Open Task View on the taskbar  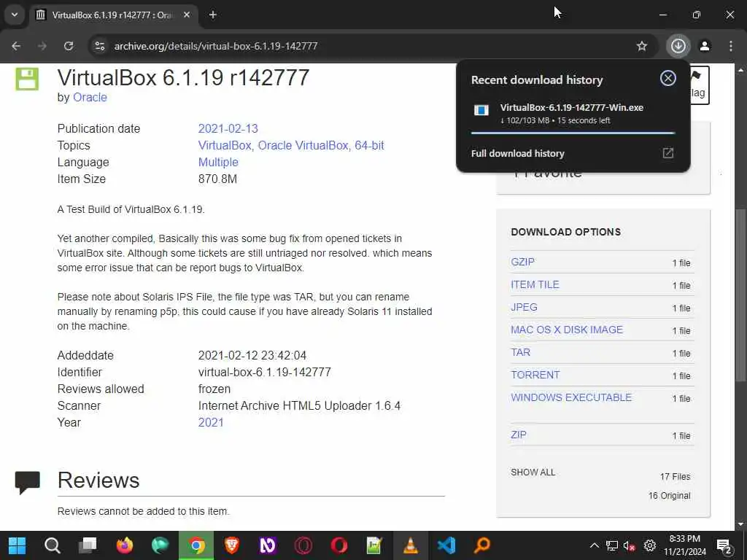[x=88, y=545]
